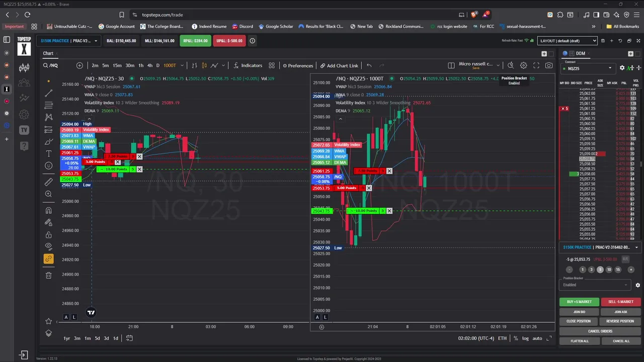Open Position Bracket settings gear

[637, 285]
